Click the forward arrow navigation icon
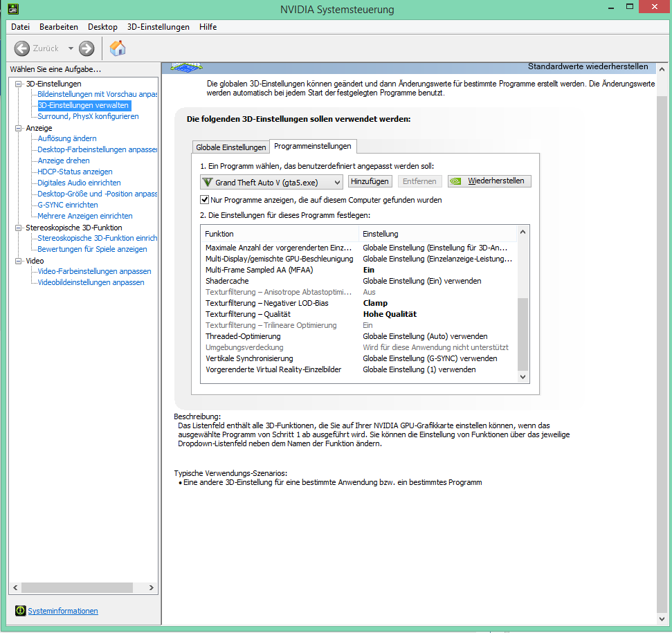The width and height of the screenshot is (672, 633). pos(87,48)
